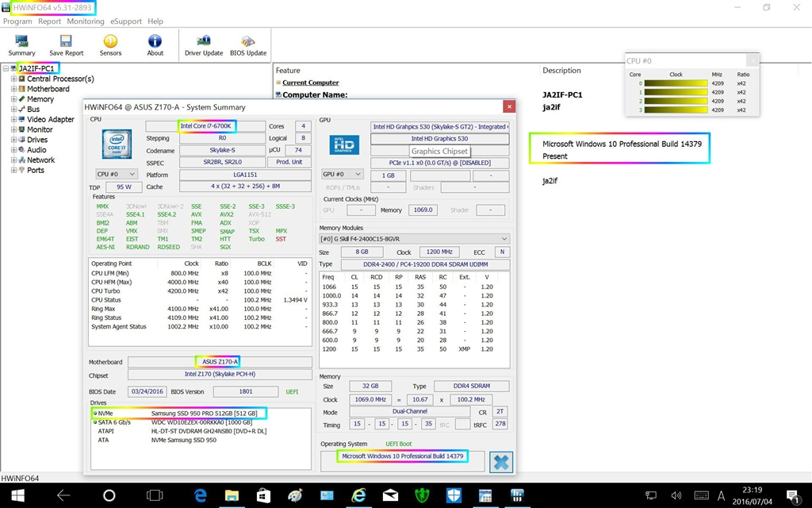Click the About info icon

click(x=155, y=44)
